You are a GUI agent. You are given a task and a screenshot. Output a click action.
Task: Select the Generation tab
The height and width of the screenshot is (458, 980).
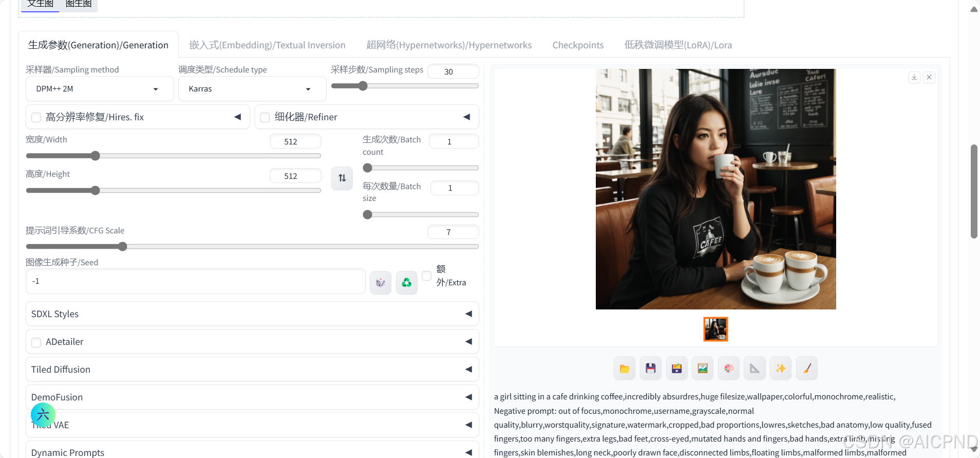click(98, 45)
